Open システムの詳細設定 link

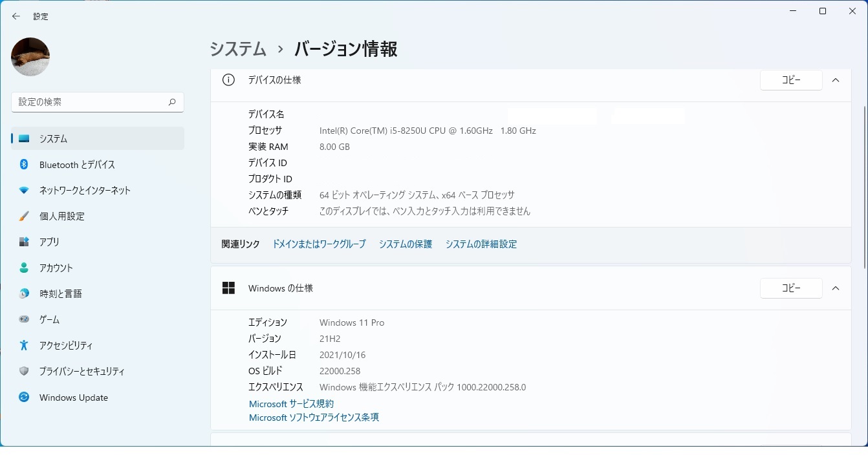tap(481, 244)
